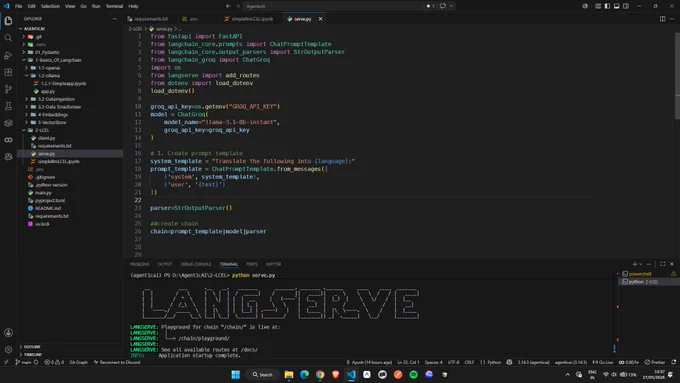Image resolution: width=680 pixels, height=383 pixels.
Task: Expand the 01_Pydantic folder
Action: click(47, 52)
